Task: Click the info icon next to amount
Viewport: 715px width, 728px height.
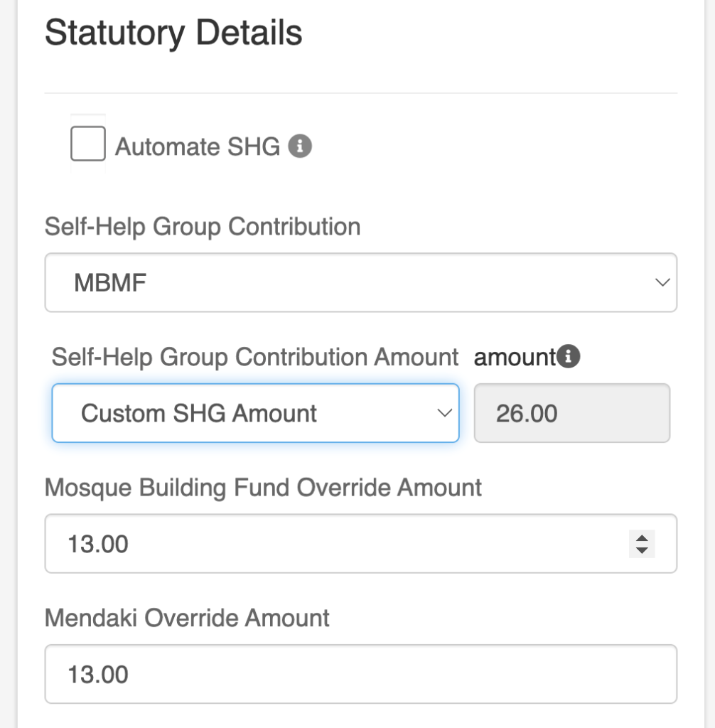Action: [569, 357]
